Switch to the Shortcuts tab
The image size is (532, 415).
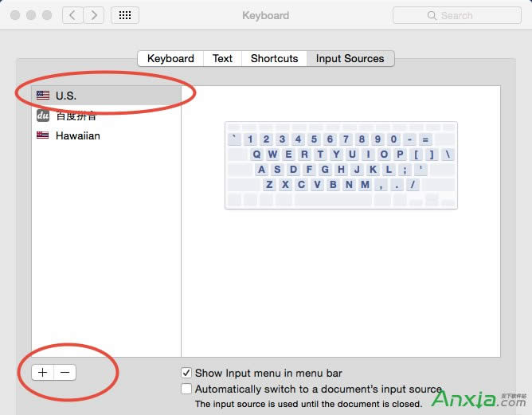coord(274,58)
